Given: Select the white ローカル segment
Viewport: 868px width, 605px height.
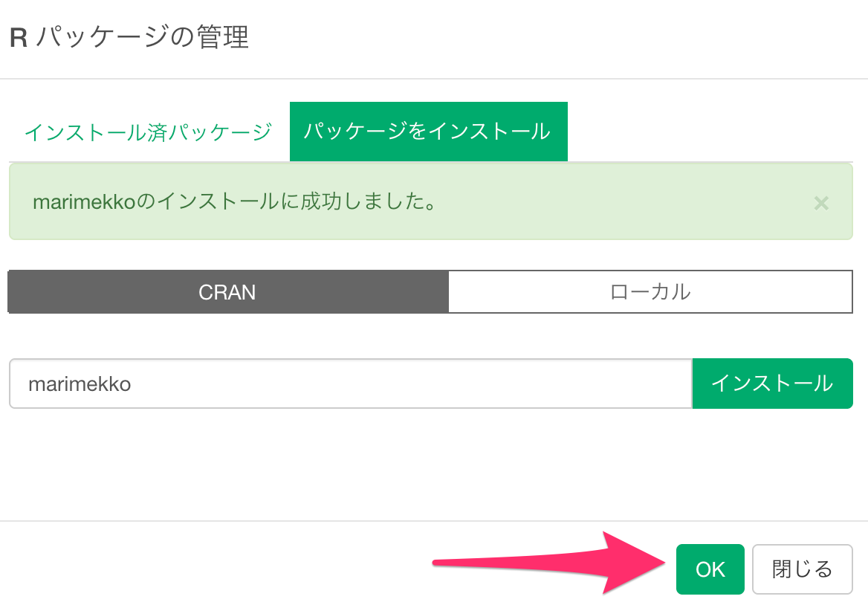Looking at the screenshot, I should click(650, 291).
